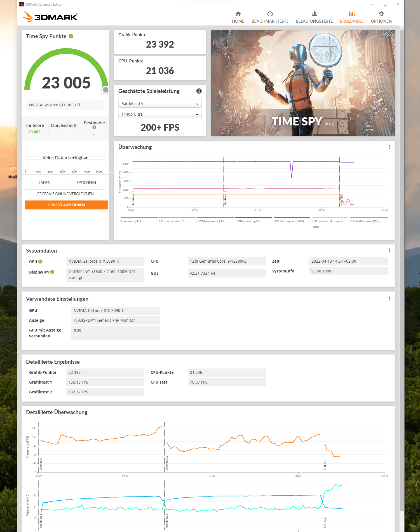Viewport: 420px width, 532px height.
Task: Open OPTIONEN settings tab
Action: click(381, 17)
